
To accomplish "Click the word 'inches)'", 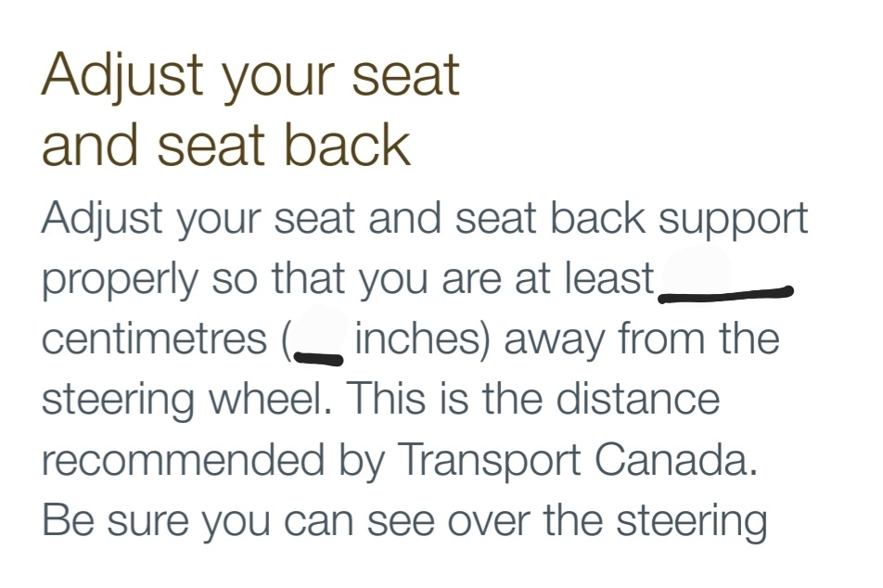I will [422, 339].
